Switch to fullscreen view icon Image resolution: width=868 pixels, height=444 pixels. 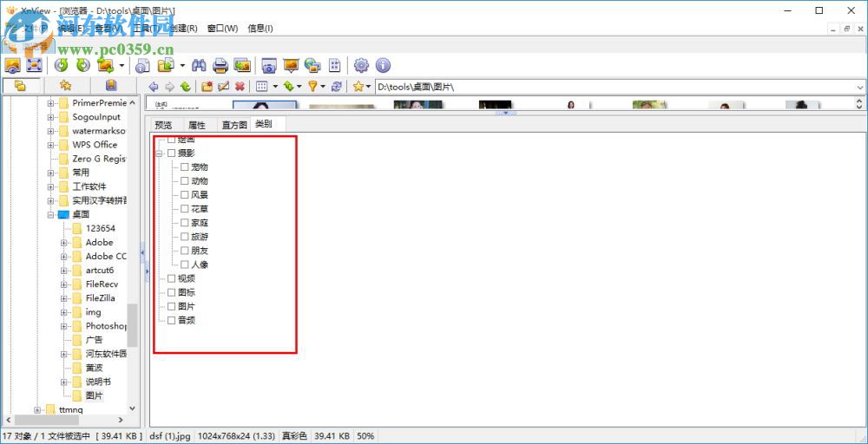pos(35,65)
